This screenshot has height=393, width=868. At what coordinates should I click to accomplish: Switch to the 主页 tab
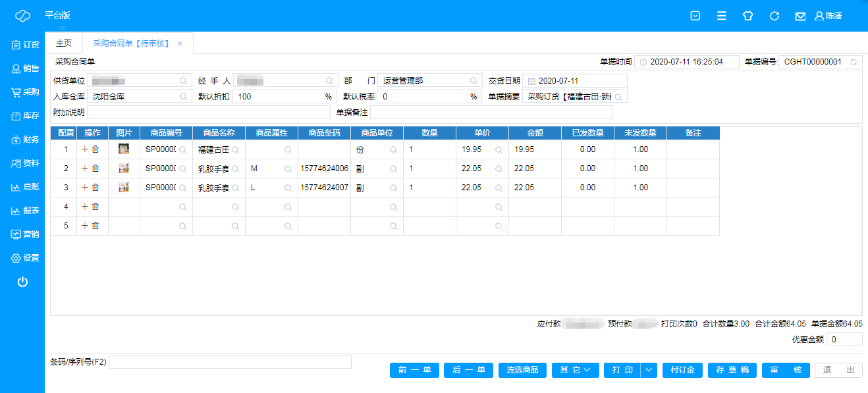click(64, 43)
